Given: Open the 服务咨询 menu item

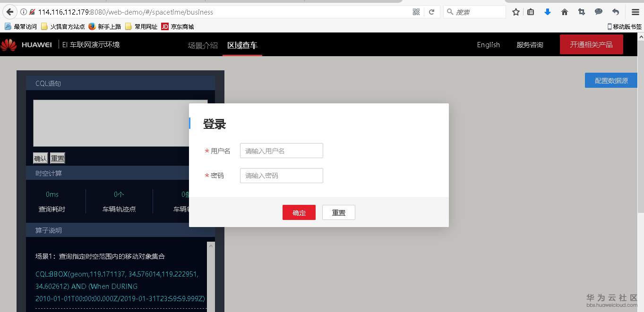Looking at the screenshot, I should click(x=530, y=45).
